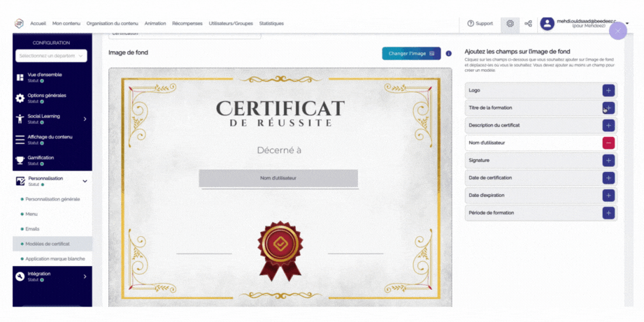Viewport: 644px width, 322px height.
Task: Click the Changer l'image button
Action: (411, 53)
